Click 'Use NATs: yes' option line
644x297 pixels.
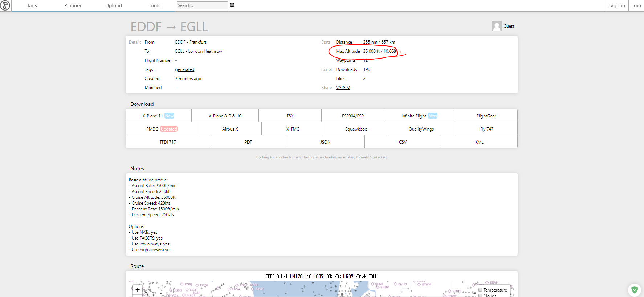143,232
